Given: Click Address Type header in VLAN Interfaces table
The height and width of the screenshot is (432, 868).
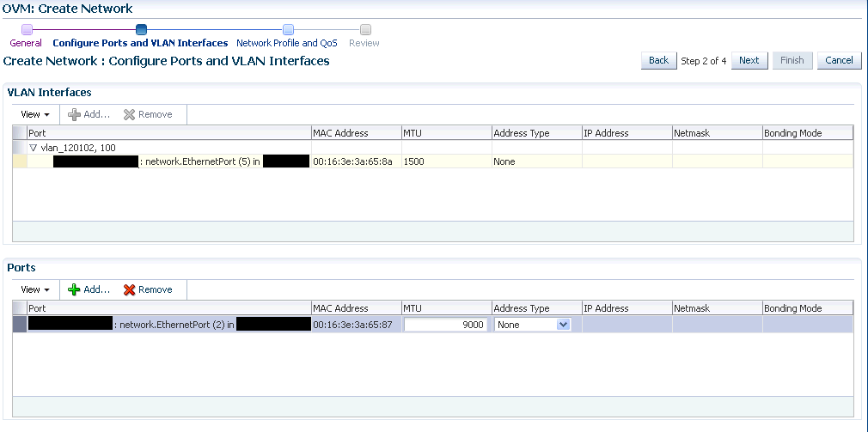Looking at the screenshot, I should (537, 133).
